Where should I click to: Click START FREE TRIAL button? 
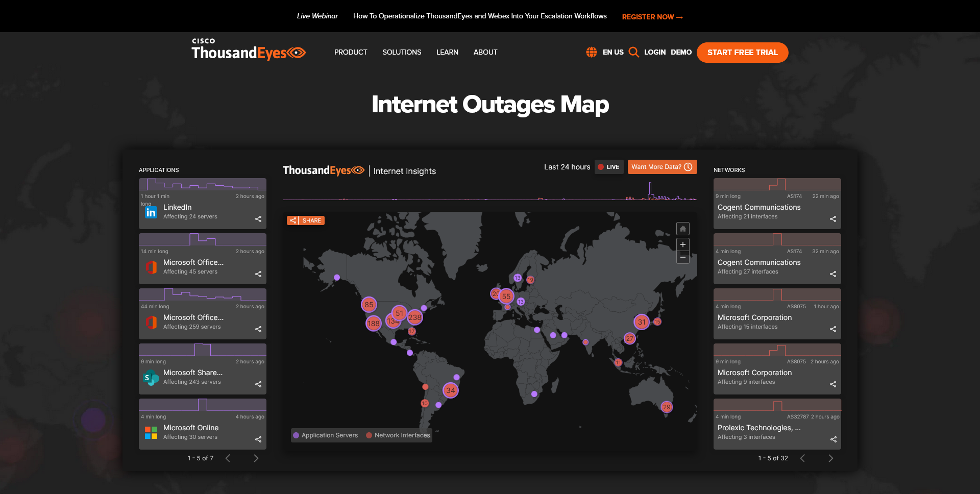(x=743, y=53)
